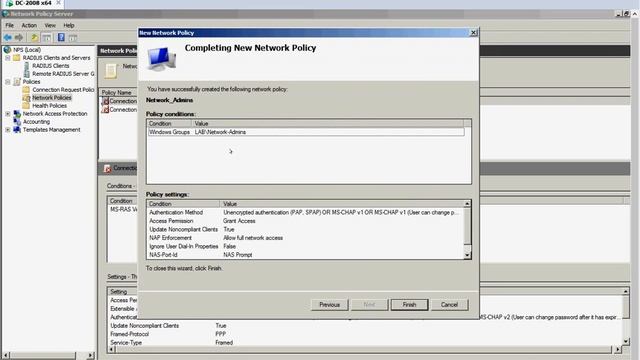Select the Ignore User Dial-In Properties row
The image size is (640, 360).
pyautogui.click(x=305, y=247)
